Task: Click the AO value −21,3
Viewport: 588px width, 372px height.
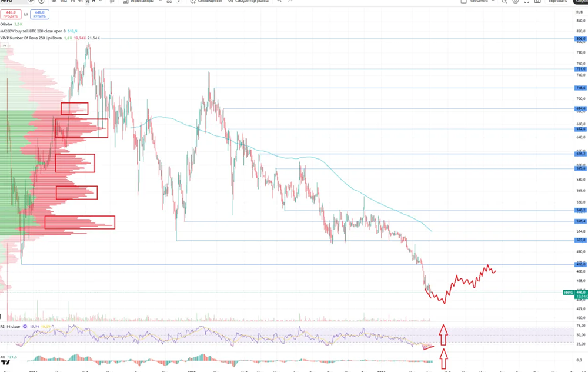Action: point(12,357)
